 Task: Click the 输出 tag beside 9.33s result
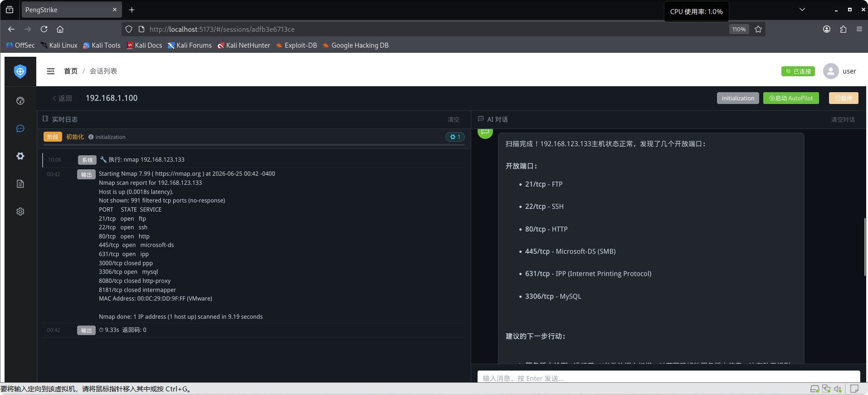pyautogui.click(x=86, y=330)
